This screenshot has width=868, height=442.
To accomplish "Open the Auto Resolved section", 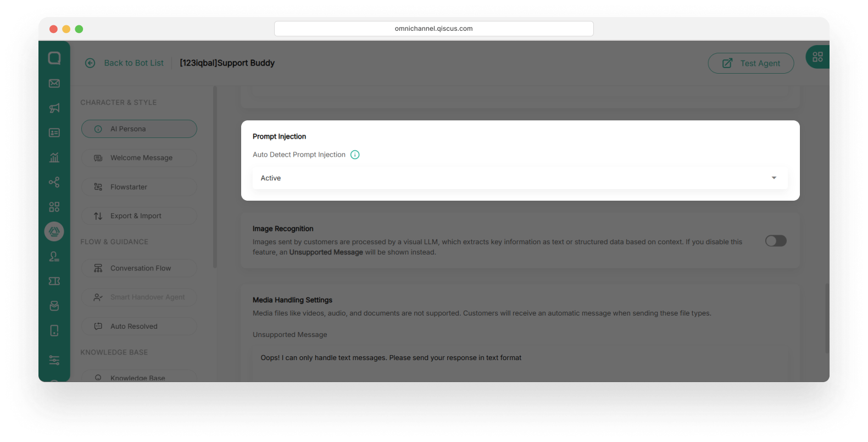I will tap(139, 327).
